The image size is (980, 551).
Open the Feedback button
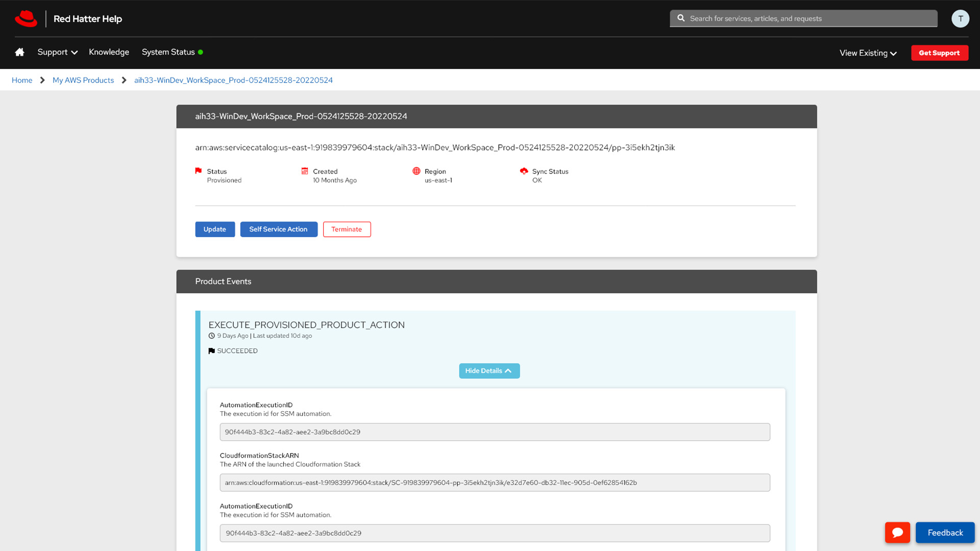click(x=945, y=533)
